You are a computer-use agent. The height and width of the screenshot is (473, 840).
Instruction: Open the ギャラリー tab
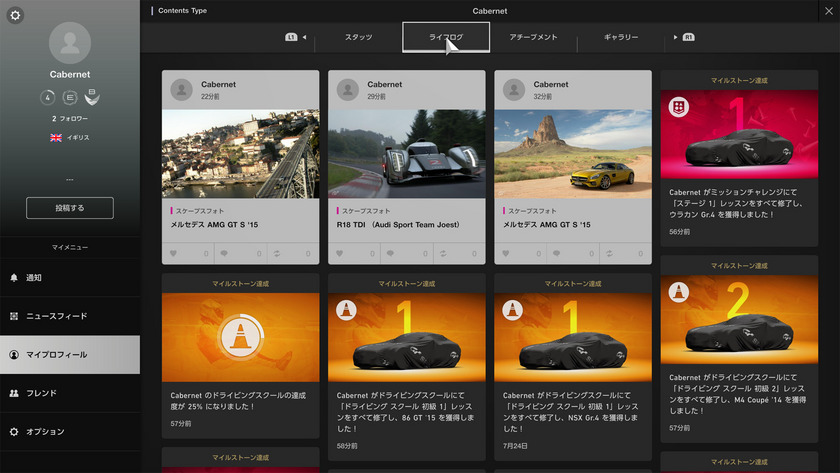pyautogui.click(x=621, y=37)
